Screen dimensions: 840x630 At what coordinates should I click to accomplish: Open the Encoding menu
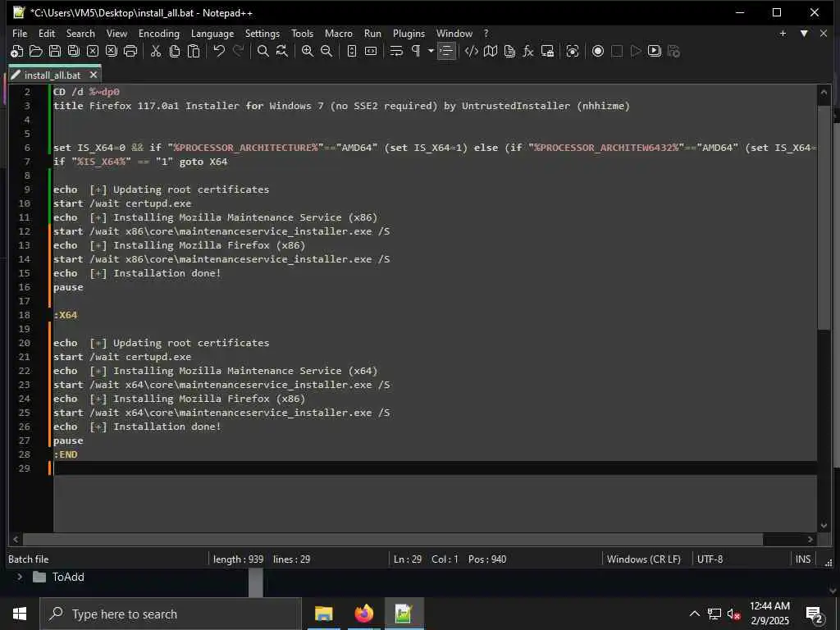coord(159,33)
